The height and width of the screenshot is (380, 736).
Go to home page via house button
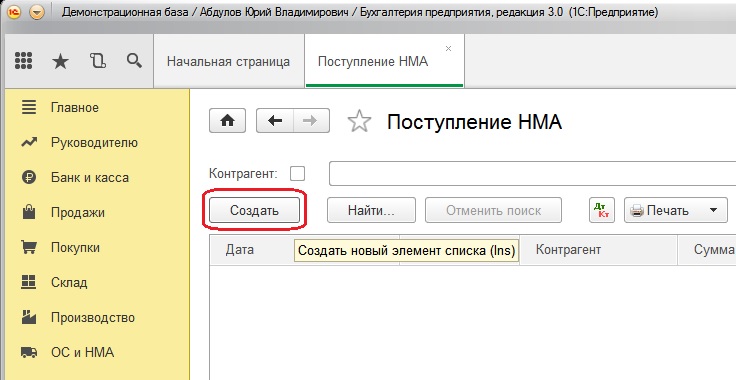(x=228, y=121)
